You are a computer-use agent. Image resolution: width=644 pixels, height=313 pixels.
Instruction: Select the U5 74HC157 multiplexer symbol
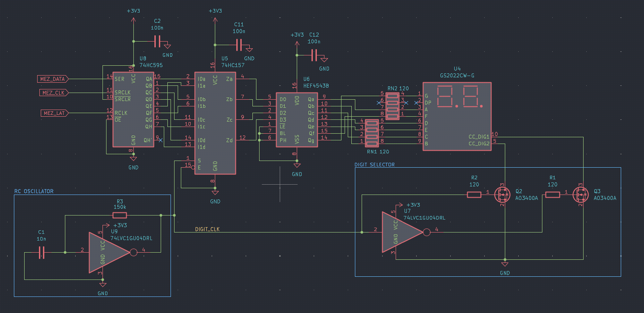215,123
